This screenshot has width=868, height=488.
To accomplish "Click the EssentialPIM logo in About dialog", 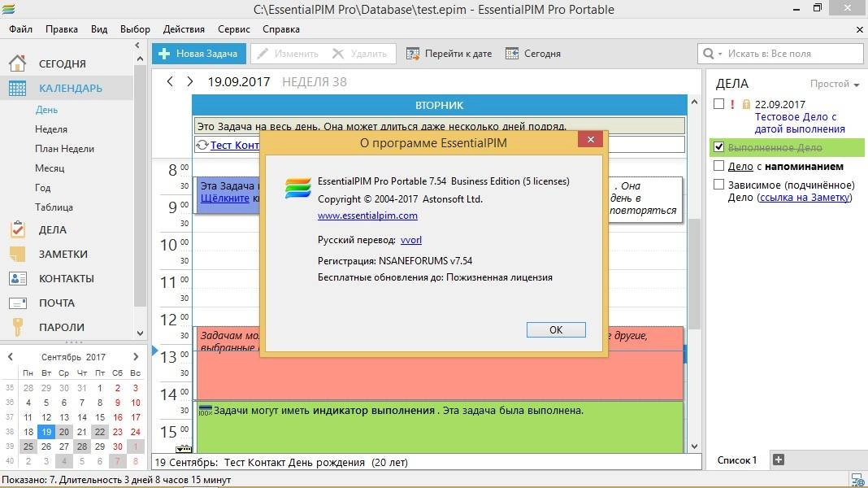I will click(297, 189).
